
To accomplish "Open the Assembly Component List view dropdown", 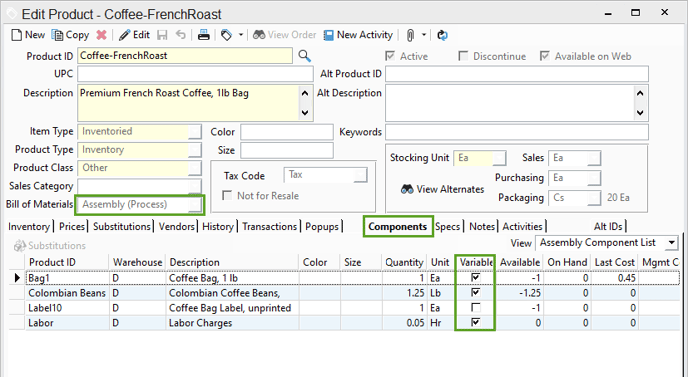I will pos(672,243).
